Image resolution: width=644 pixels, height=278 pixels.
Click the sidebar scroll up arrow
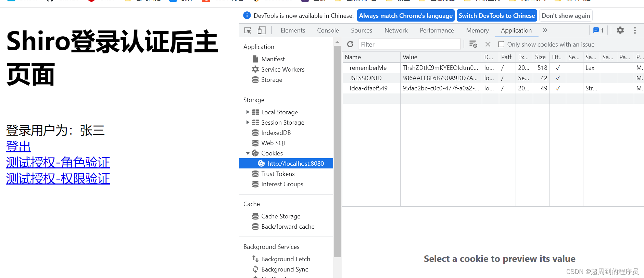[x=337, y=42]
